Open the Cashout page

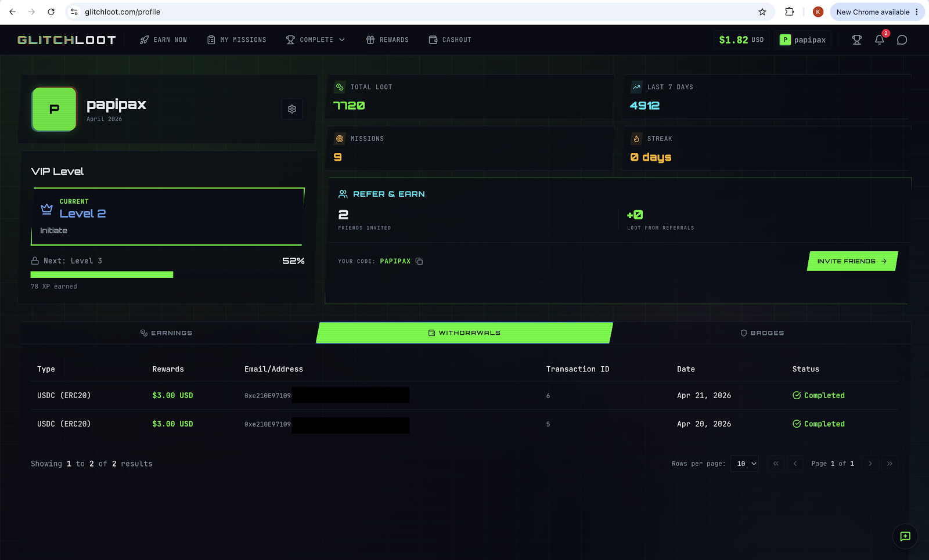point(450,40)
